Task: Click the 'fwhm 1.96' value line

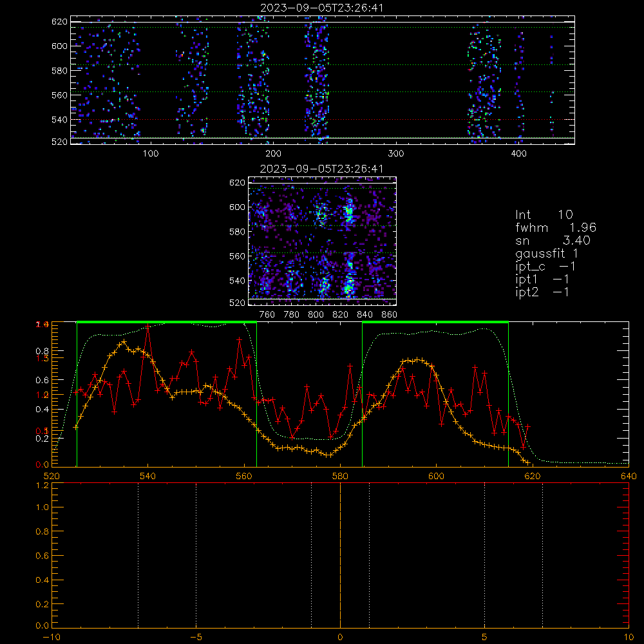Action: (x=556, y=227)
